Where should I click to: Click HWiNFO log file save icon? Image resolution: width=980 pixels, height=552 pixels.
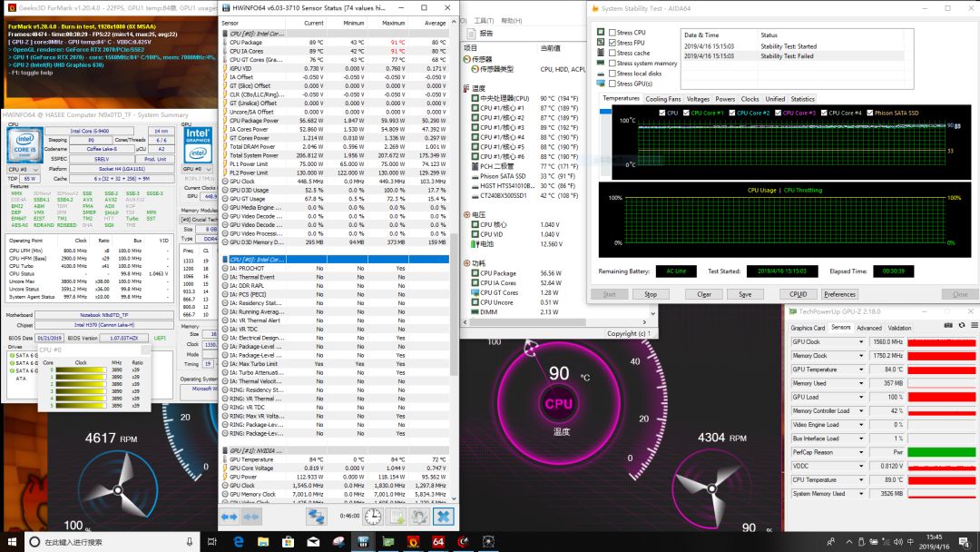point(397,517)
